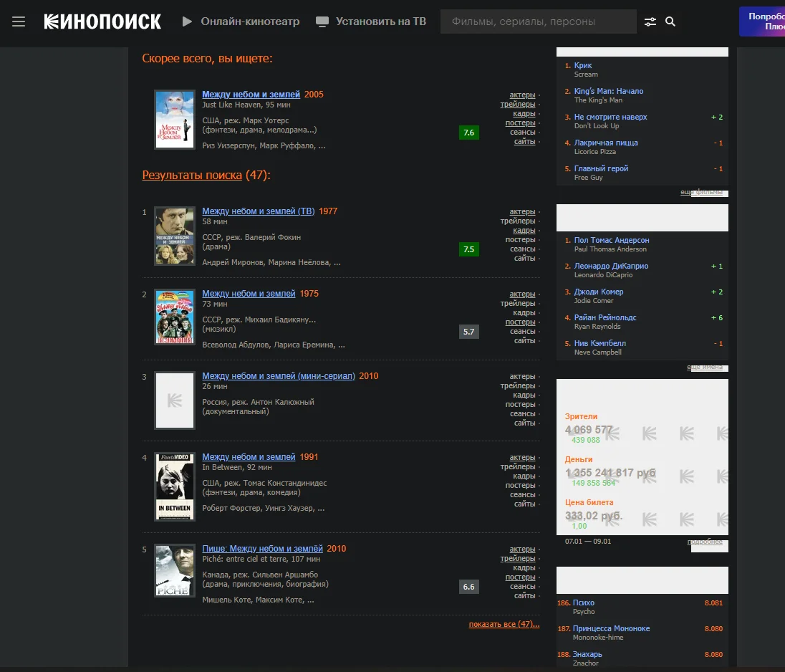Open постеры for the 2005 film
The image size is (785, 672).
[520, 123]
